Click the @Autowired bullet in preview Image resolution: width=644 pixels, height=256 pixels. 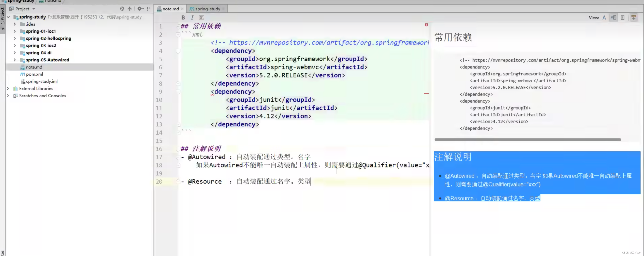pyautogui.click(x=538, y=180)
